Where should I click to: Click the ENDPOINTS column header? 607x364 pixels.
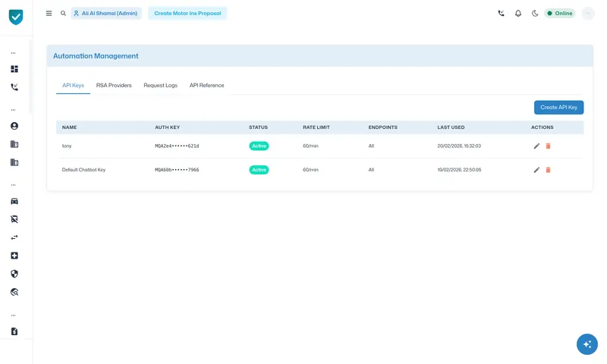383,127
